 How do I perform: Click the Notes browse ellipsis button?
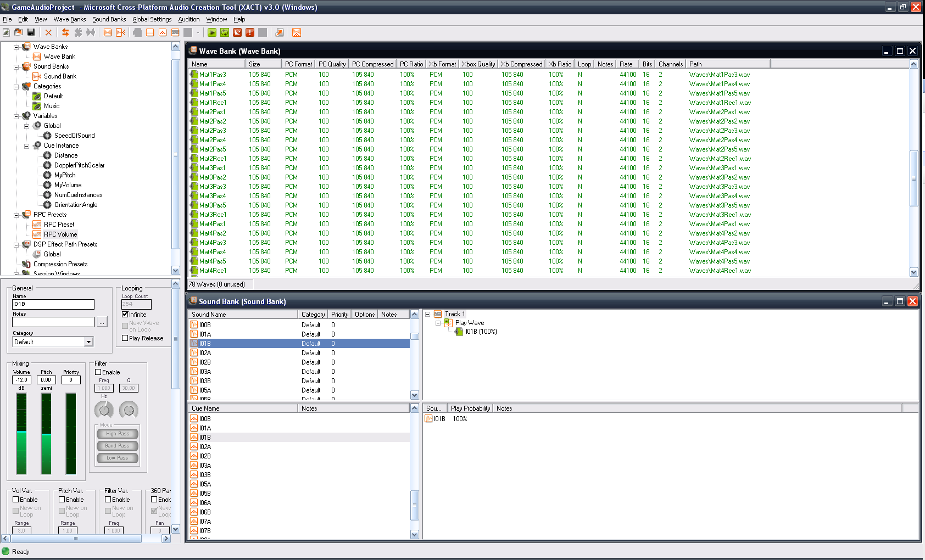[102, 322]
